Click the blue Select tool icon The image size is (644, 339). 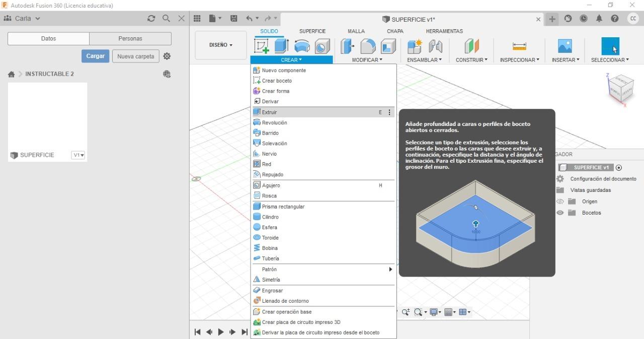point(610,46)
